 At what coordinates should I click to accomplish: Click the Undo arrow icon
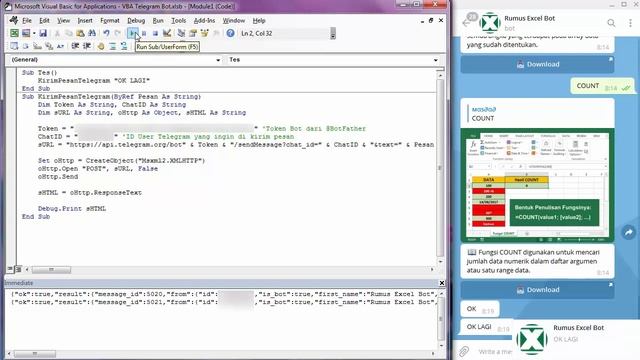pyautogui.click(x=106, y=33)
